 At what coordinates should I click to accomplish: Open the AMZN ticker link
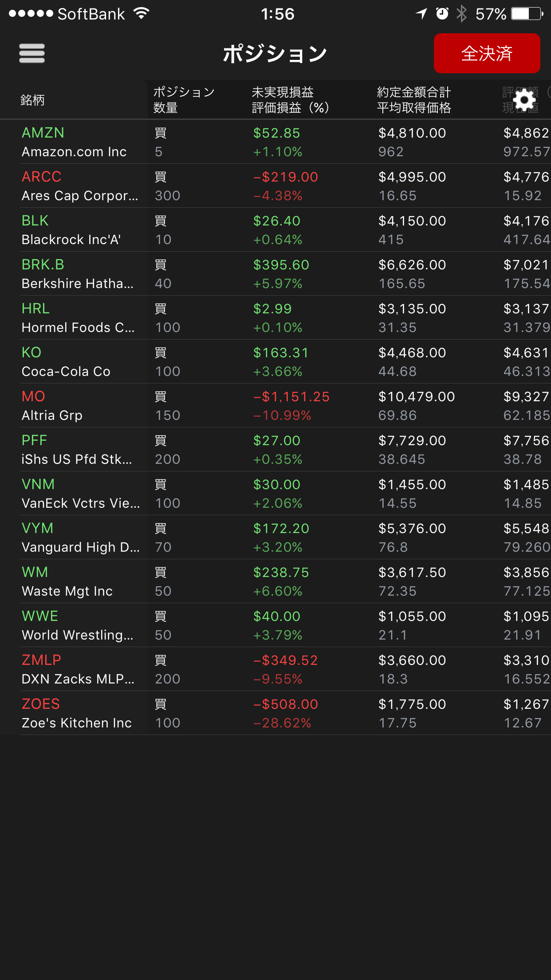(x=43, y=133)
